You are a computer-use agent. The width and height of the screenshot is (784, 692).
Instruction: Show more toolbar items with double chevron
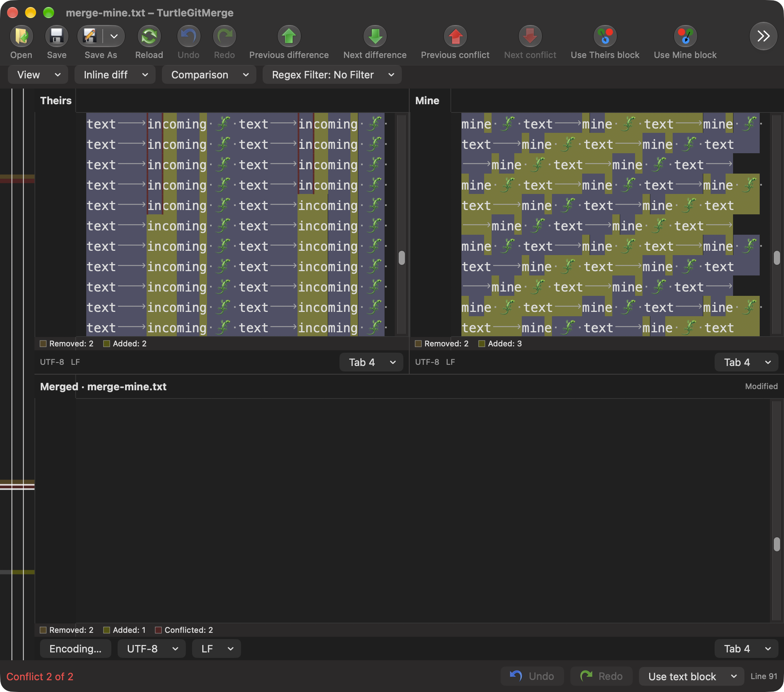(763, 36)
